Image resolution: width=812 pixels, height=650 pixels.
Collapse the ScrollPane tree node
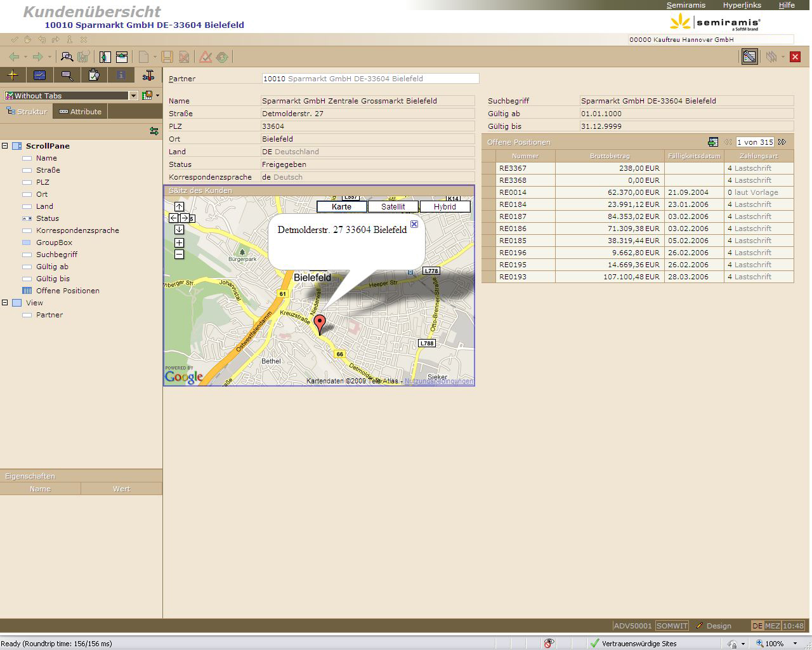(5, 146)
